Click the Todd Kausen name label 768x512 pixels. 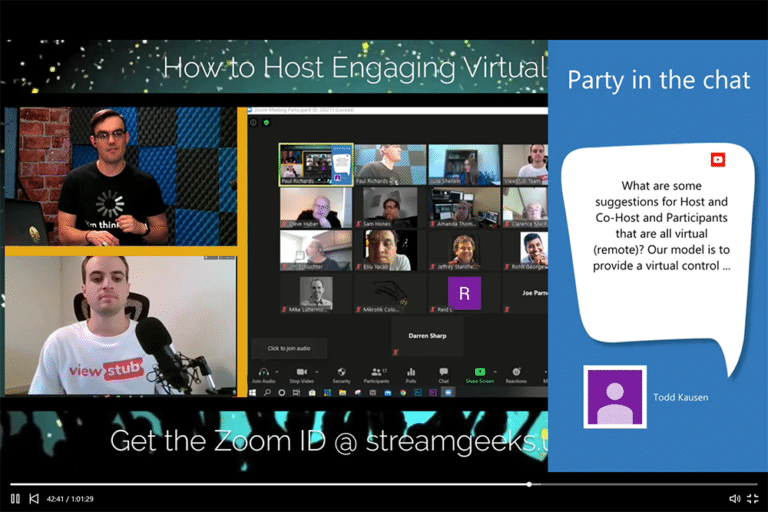(x=680, y=397)
